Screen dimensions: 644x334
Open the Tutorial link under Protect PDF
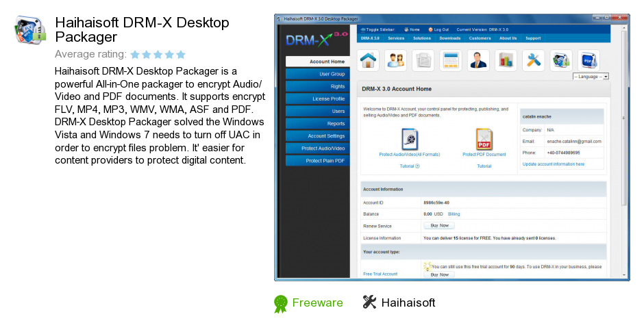coord(484,166)
